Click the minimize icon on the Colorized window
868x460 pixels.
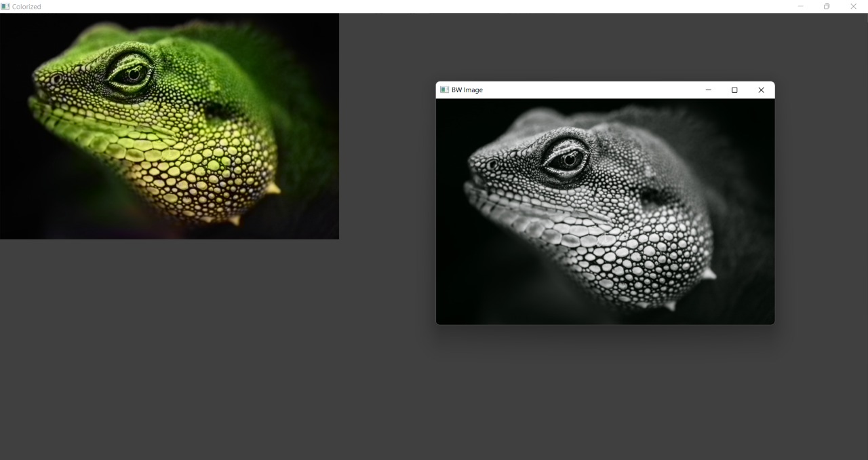tap(800, 6)
